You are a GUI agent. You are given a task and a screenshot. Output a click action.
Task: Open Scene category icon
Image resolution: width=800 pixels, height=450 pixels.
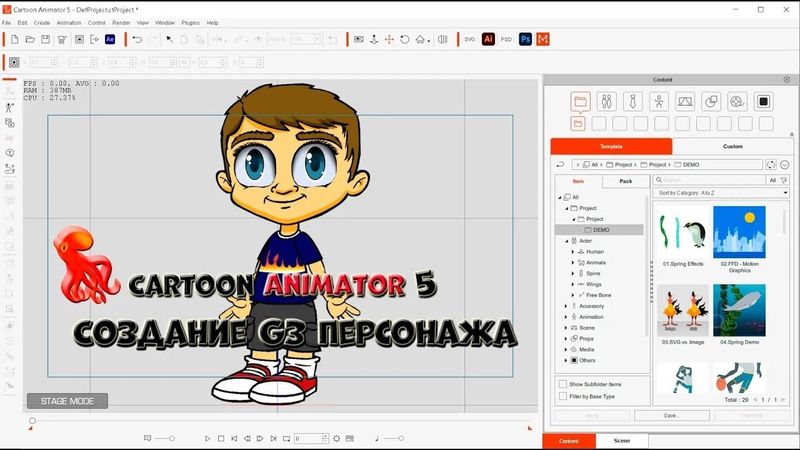(x=685, y=102)
